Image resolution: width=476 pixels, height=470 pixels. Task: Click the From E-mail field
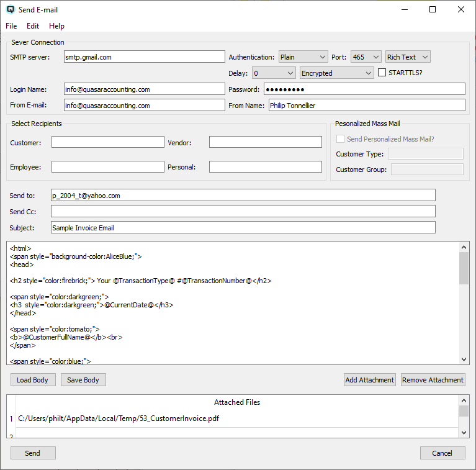point(144,105)
